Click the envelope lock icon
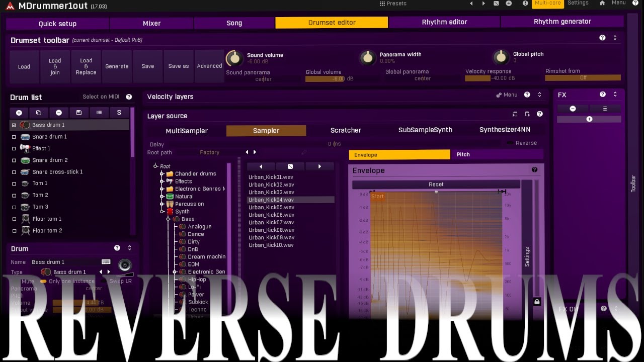The image size is (644, 362). coord(537,302)
